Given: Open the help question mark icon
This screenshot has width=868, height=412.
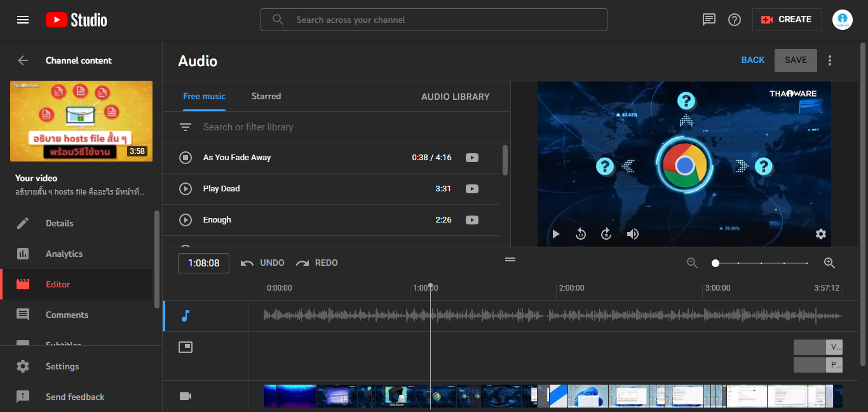Looking at the screenshot, I should [735, 20].
